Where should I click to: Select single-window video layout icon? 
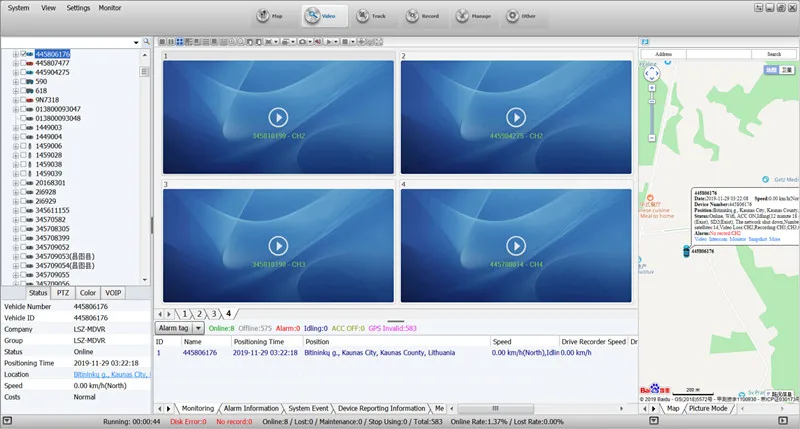pos(162,42)
